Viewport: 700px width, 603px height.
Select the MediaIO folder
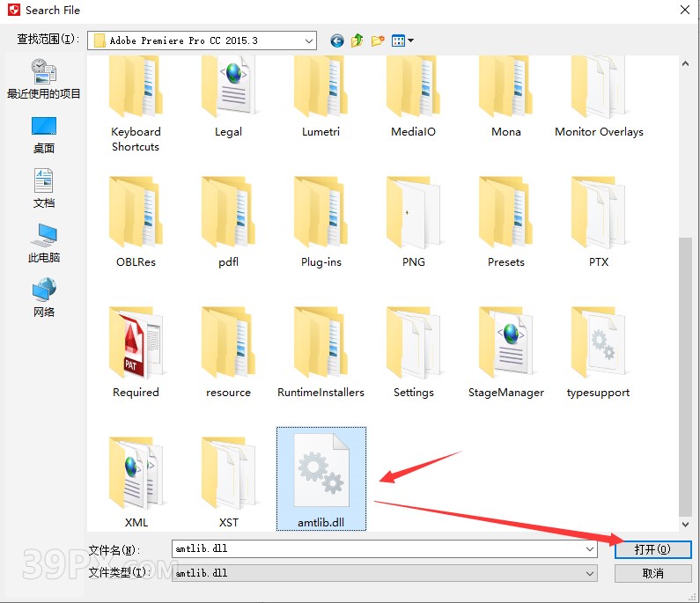pyautogui.click(x=413, y=98)
